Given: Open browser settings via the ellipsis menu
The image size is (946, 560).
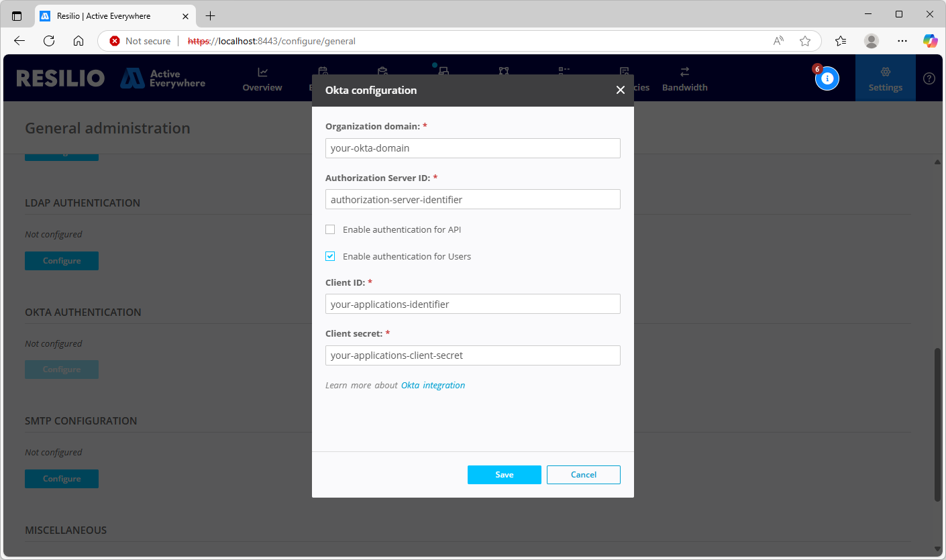Looking at the screenshot, I should click(902, 41).
